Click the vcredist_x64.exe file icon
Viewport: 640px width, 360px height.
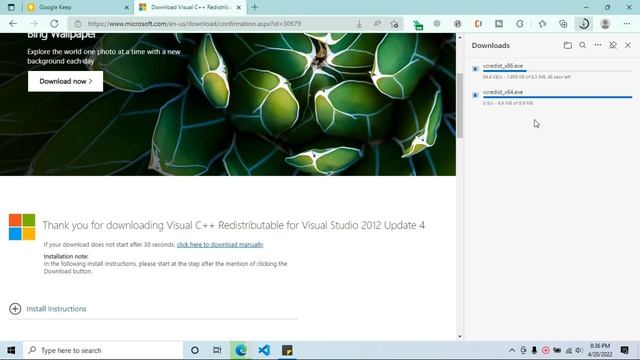point(475,95)
